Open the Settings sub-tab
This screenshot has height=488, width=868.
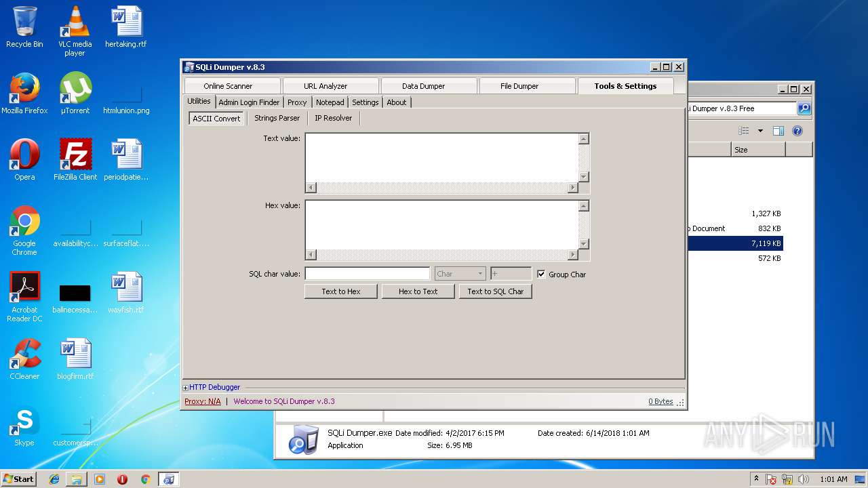pos(366,102)
